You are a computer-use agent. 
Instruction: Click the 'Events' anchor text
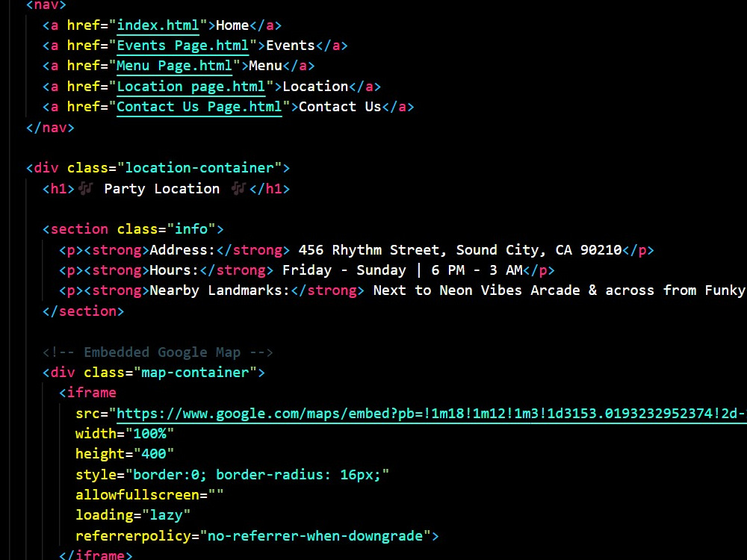tap(290, 46)
